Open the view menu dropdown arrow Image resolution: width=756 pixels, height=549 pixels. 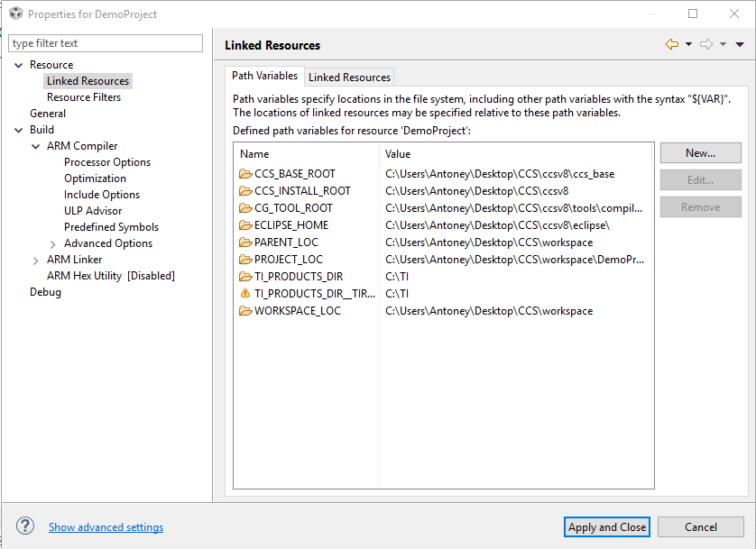[x=740, y=44]
